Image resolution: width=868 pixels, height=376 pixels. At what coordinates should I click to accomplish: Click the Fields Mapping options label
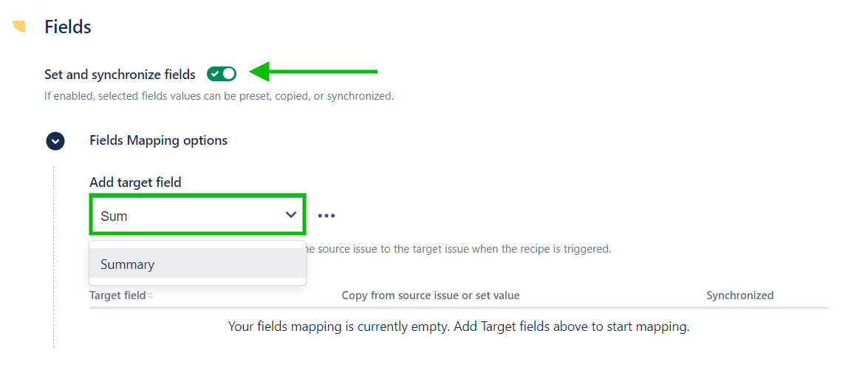click(x=158, y=140)
